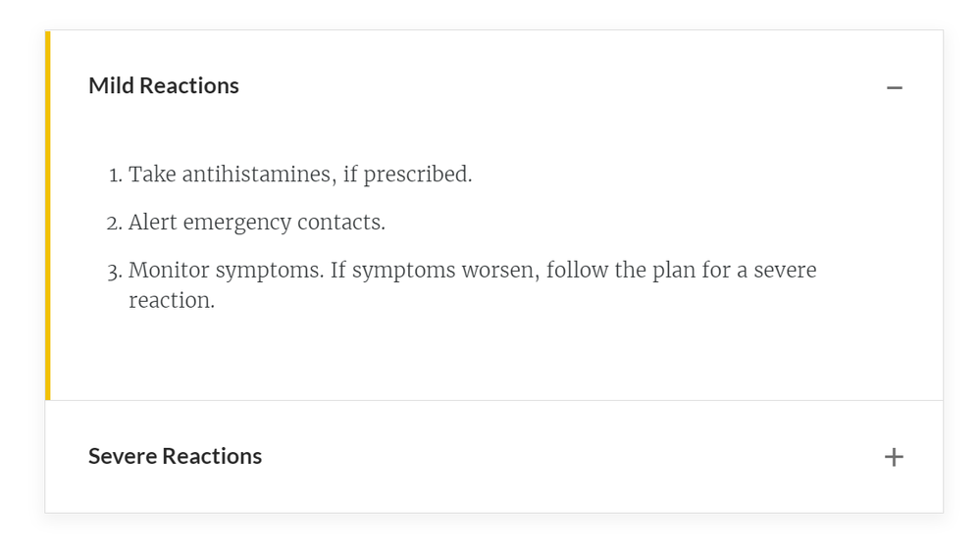Open the "Severe Reactions" heading text

click(x=175, y=457)
